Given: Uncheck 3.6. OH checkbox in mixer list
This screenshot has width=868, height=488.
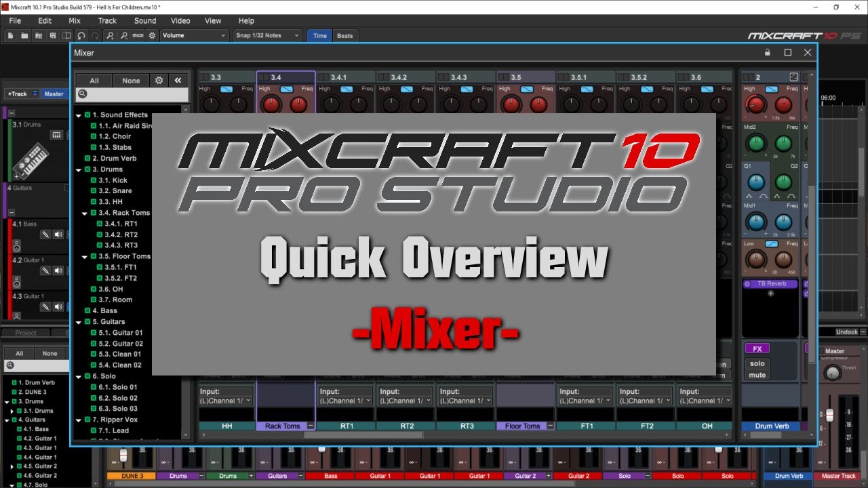Looking at the screenshot, I should click(94, 289).
